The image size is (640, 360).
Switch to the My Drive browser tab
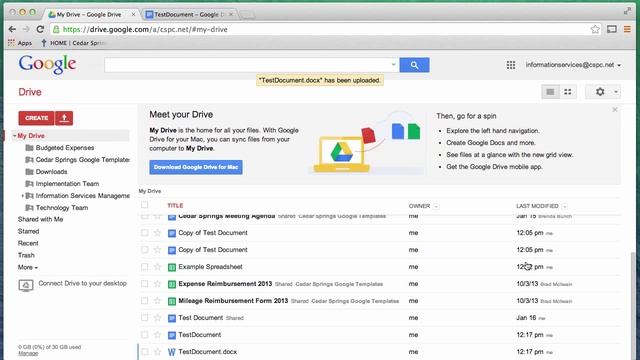tap(91, 14)
